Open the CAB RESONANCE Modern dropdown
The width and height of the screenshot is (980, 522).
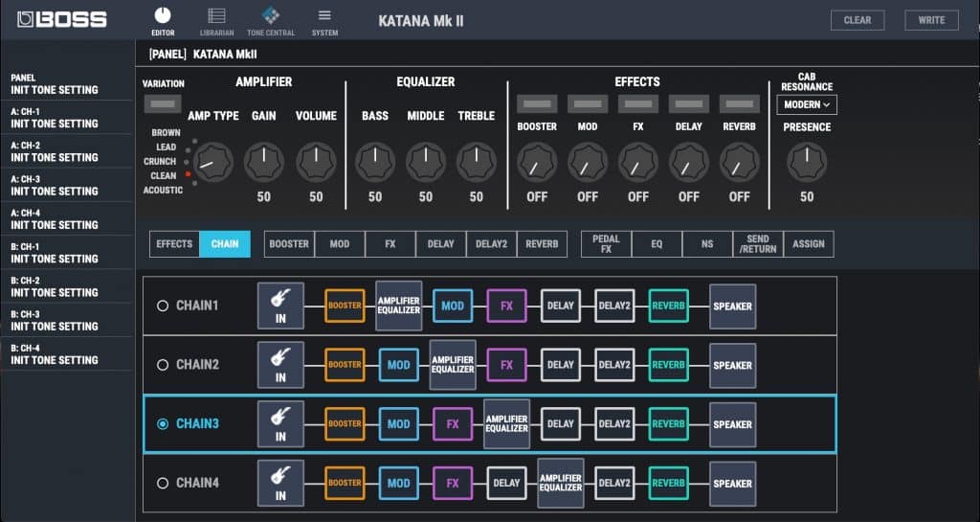coord(807,105)
